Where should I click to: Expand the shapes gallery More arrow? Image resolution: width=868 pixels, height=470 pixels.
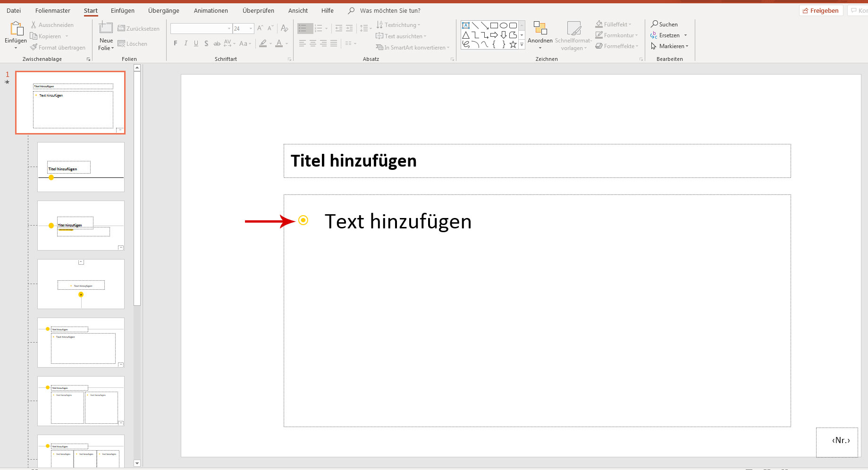[x=522, y=45]
